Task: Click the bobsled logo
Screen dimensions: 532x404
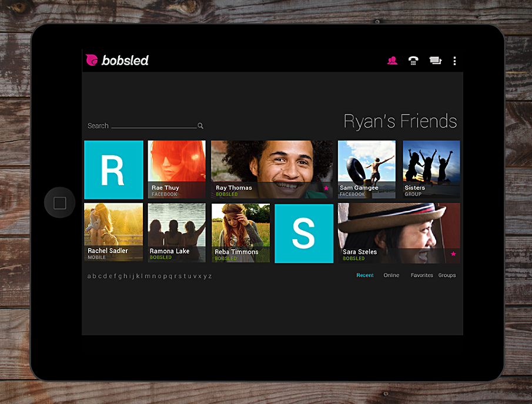Action: coord(117,60)
